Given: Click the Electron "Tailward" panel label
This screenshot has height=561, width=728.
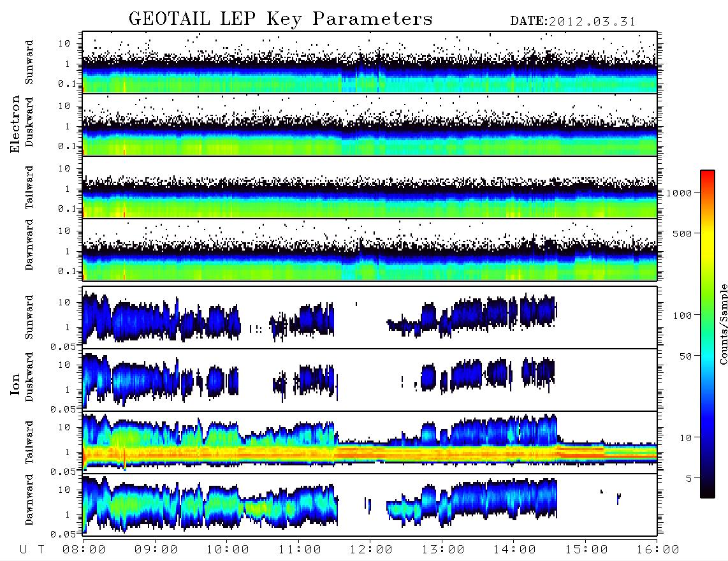Looking at the screenshot, I should (29, 187).
